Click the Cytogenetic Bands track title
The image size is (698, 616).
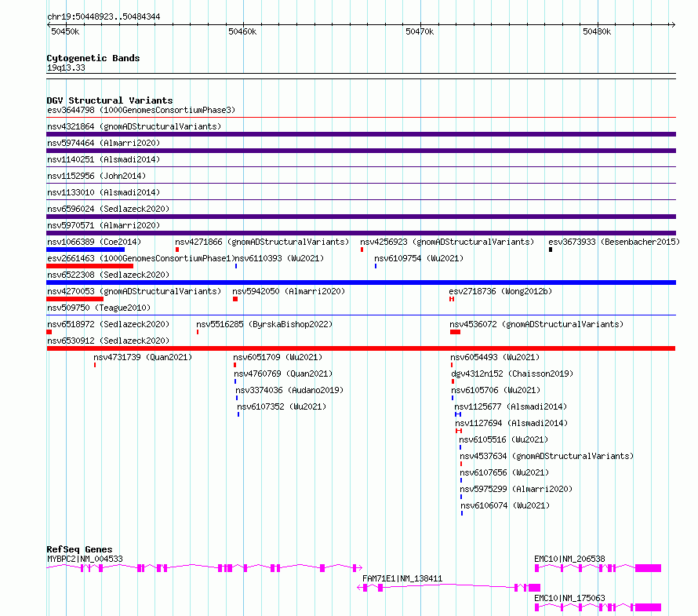tap(93, 58)
